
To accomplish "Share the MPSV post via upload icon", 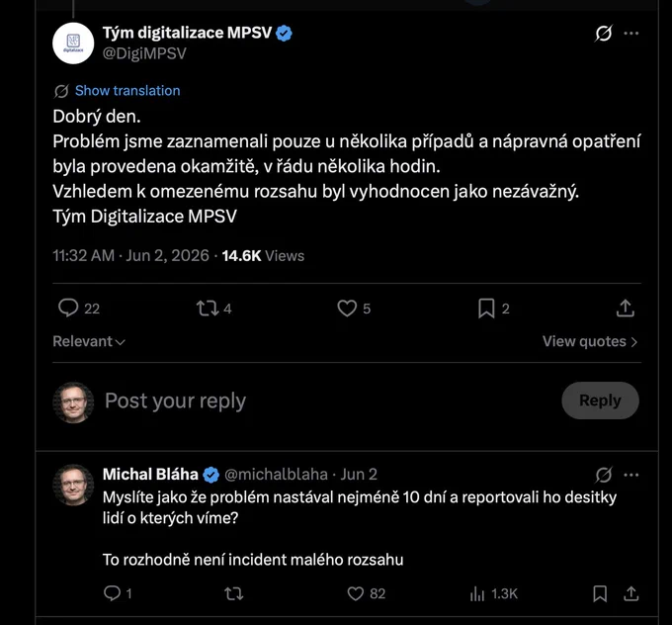I will click(626, 308).
